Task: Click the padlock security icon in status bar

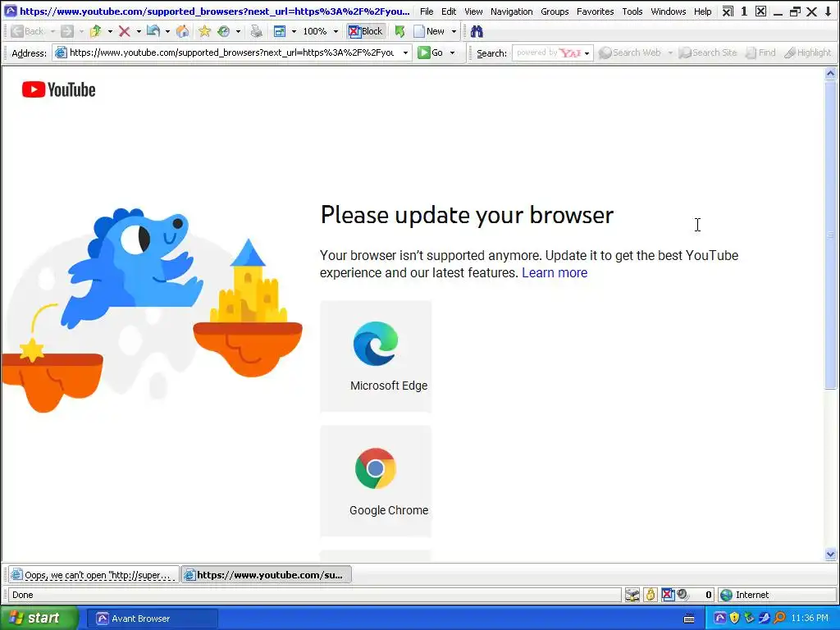Action: 651,595
